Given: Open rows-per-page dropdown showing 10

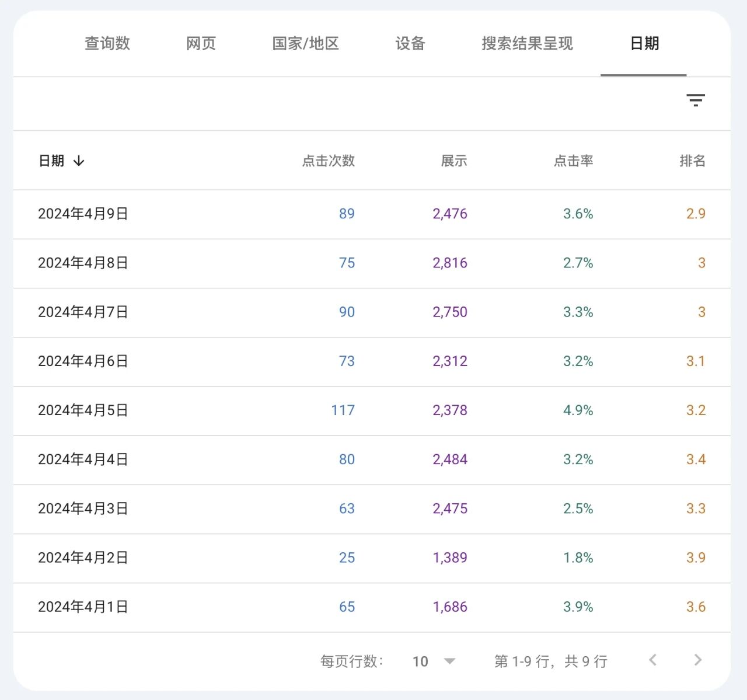Looking at the screenshot, I should tap(434, 661).
